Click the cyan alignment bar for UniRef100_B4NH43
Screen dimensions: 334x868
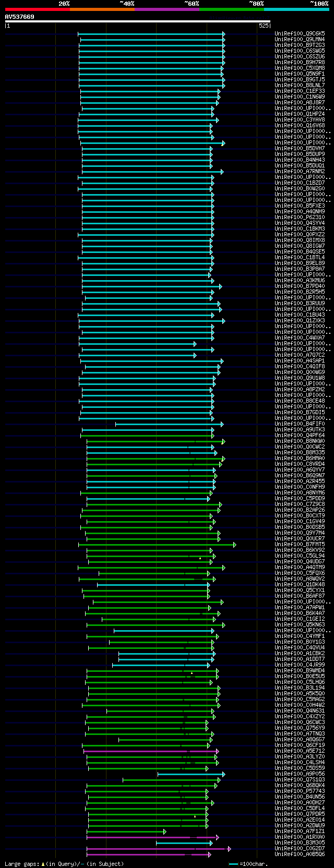[147, 160]
